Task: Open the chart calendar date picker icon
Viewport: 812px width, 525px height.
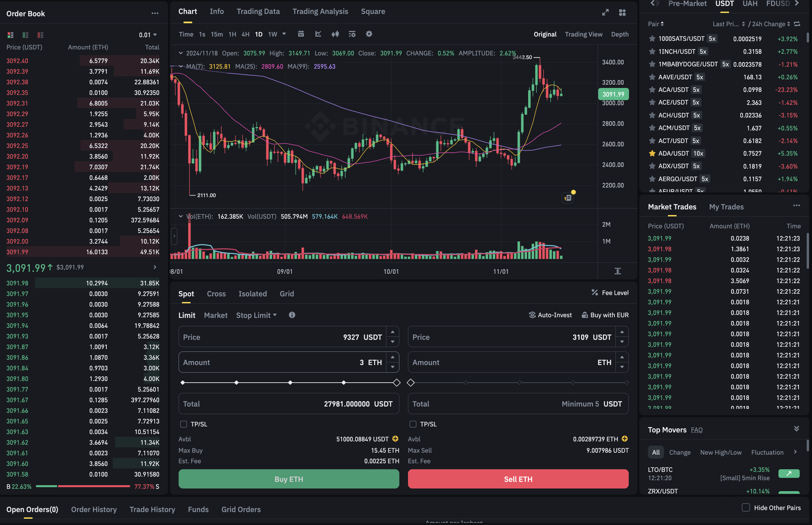Action: coord(301,34)
